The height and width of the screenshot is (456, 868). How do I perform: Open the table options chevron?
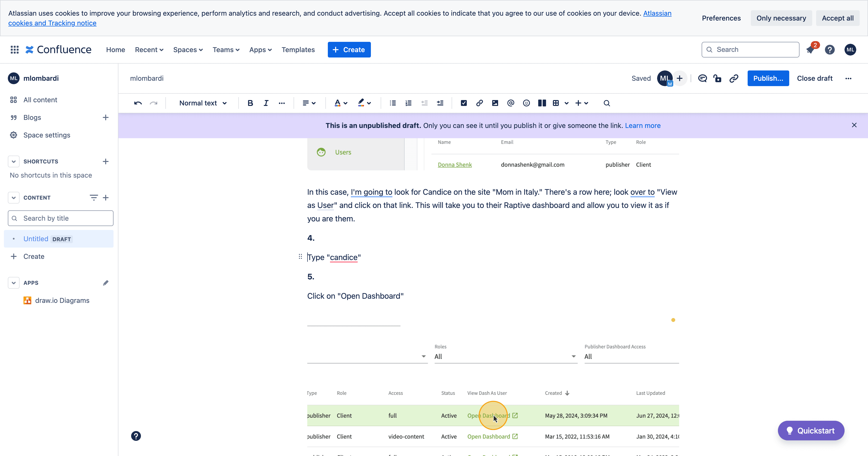click(566, 103)
